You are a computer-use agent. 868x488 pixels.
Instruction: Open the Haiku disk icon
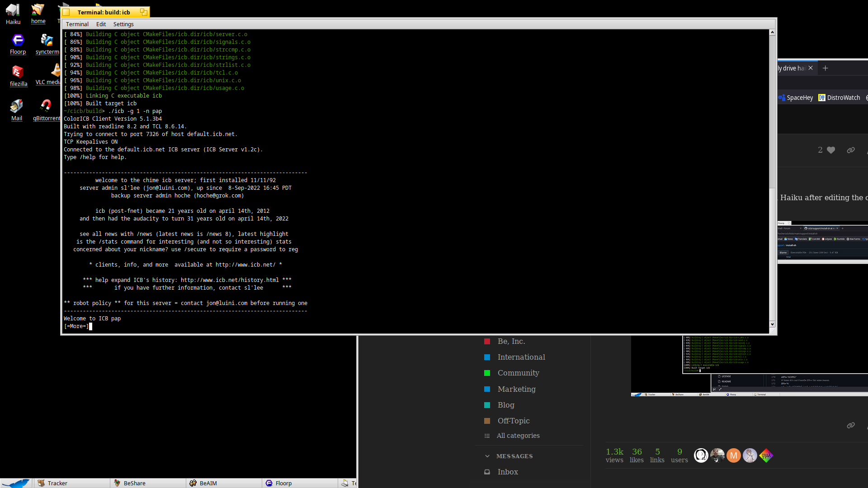point(13,10)
